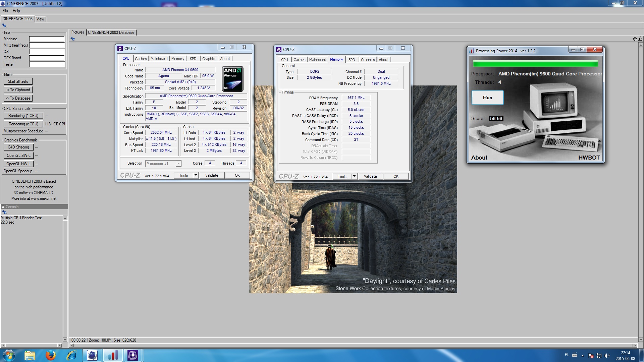Click into the Tester input field
Viewport: 644px width, 362px height.
coord(47,64)
